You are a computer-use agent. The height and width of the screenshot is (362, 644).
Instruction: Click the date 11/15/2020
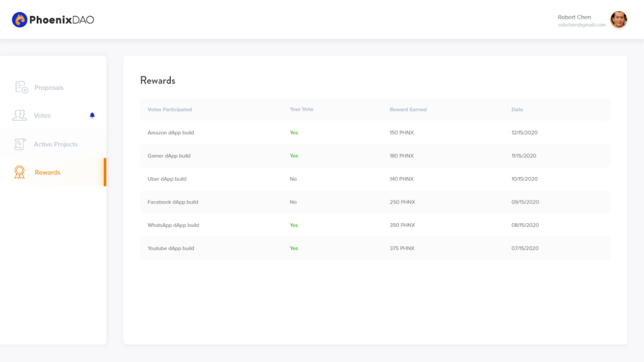(x=524, y=155)
